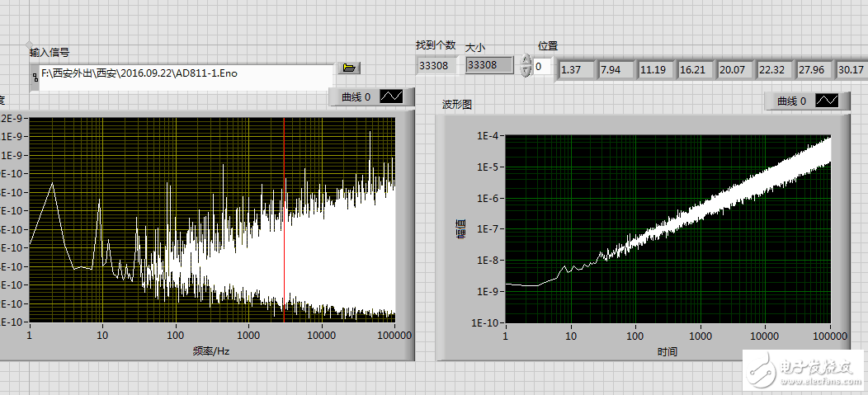Click the 曲线 0 label in left graph legend
Image resolution: width=868 pixels, height=395 pixels.
(x=356, y=97)
